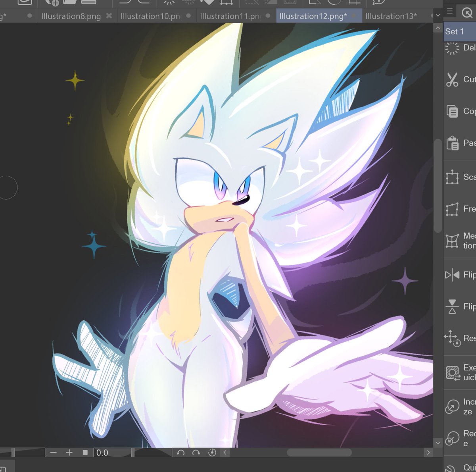Click the zoom-out minus control
The width and height of the screenshot is (476, 472).
tap(54, 452)
